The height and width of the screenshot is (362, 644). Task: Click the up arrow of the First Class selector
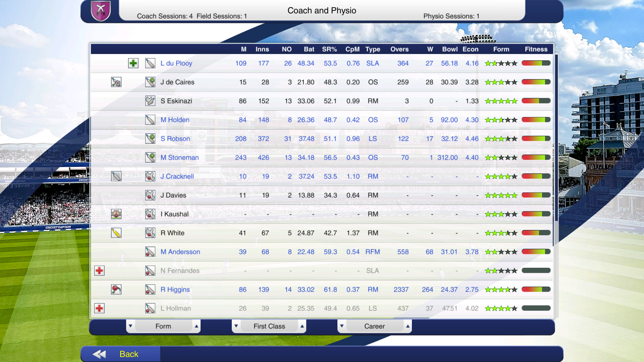pos(302,326)
